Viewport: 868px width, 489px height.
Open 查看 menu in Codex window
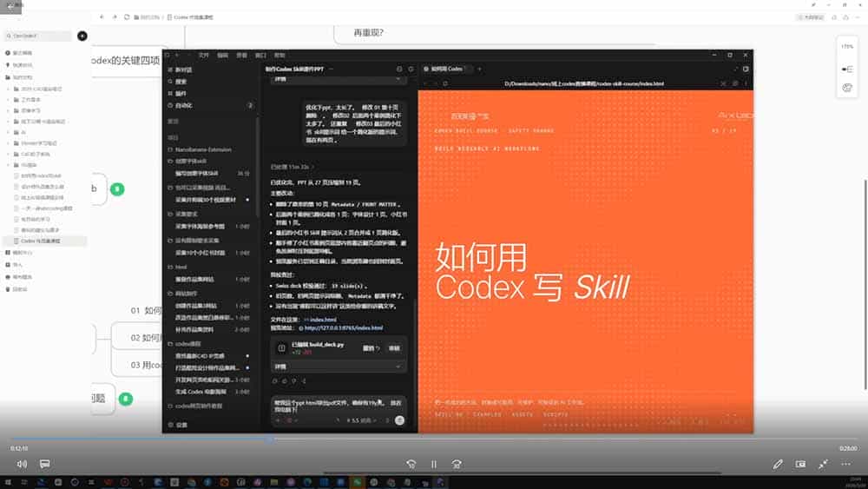click(241, 56)
